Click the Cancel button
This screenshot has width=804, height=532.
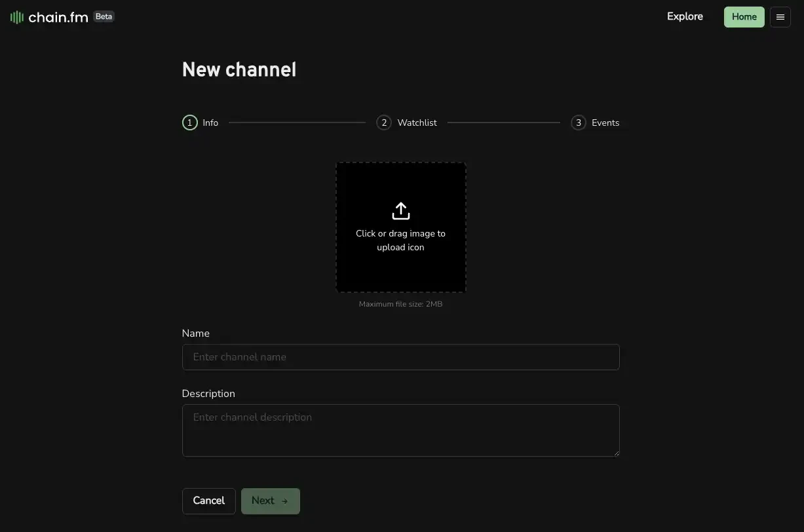click(208, 501)
